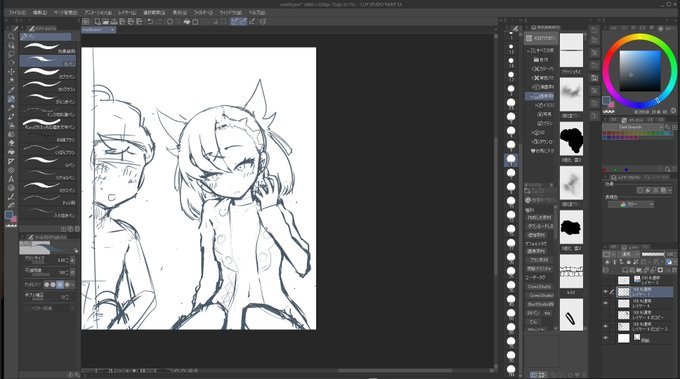Select the highlighted Pen tool in the tool palette
680x379 pixels.
pyautogui.click(x=11, y=99)
